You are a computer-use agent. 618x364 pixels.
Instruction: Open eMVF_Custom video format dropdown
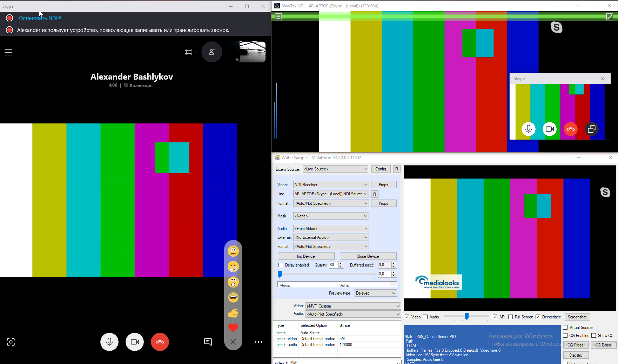point(353,306)
